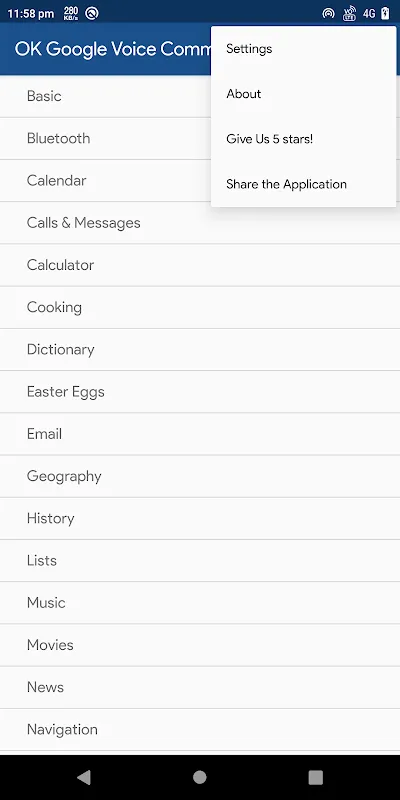The image size is (400, 800).
Task: Tap the Android home circle icon
Action: tap(199, 777)
